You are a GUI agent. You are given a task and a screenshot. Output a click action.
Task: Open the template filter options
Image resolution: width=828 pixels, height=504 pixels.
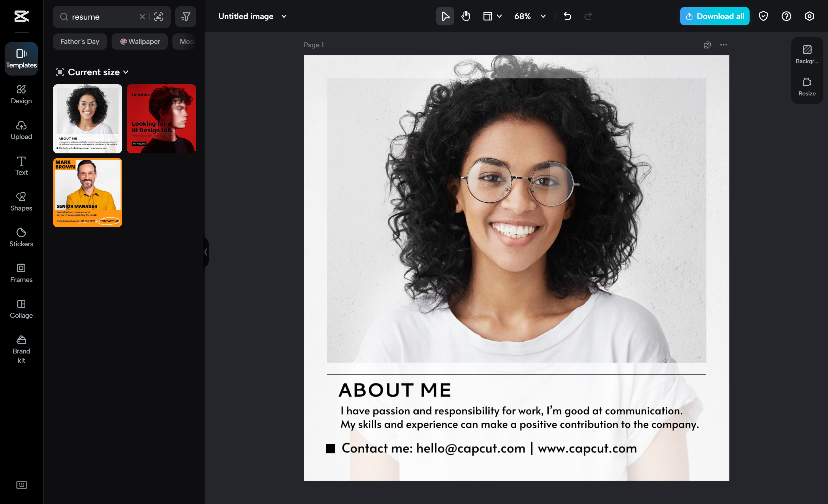(185, 16)
